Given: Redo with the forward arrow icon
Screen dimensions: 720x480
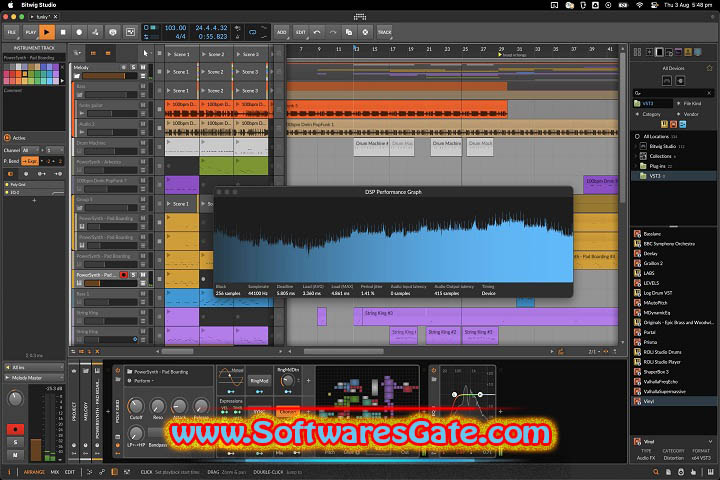Looking at the screenshot, I should 333,32.
